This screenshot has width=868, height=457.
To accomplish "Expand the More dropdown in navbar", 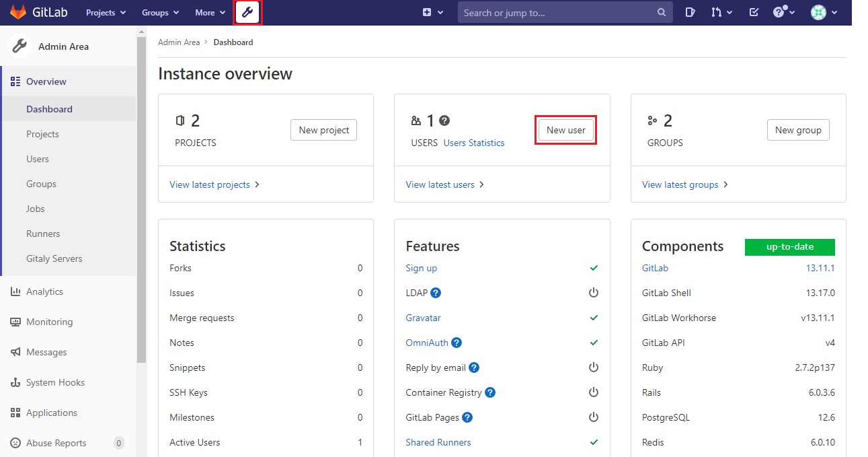I will [210, 13].
